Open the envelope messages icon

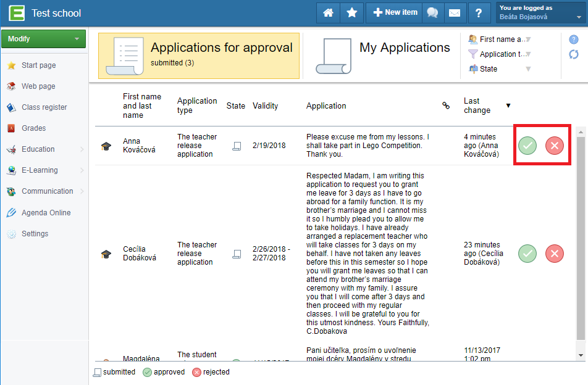455,13
